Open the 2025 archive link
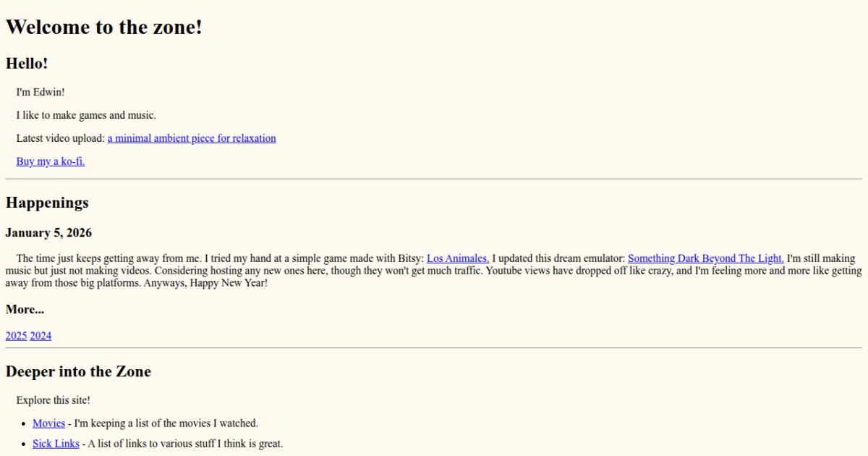Image resolution: width=868 pixels, height=456 pixels. 16,336
